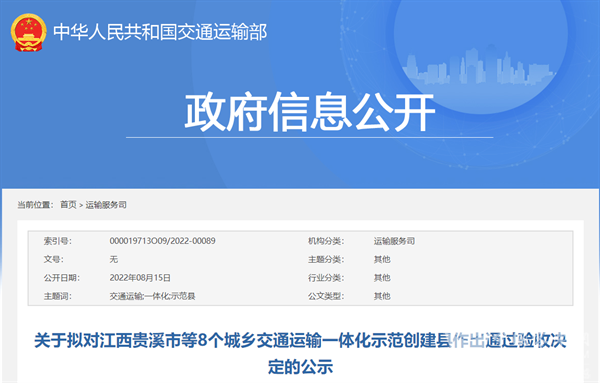600x383 pixels.
Task: Click the keywords 交通运输;一体化;示范县
Action: [152, 296]
